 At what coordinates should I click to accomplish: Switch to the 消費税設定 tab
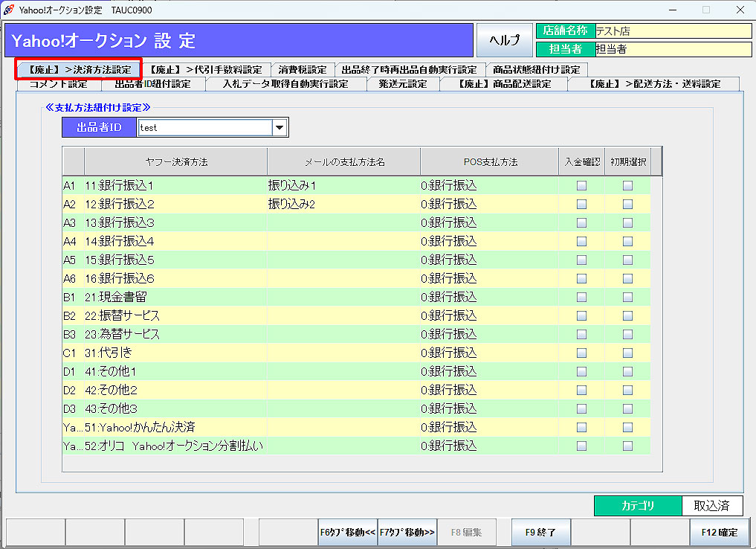point(303,70)
